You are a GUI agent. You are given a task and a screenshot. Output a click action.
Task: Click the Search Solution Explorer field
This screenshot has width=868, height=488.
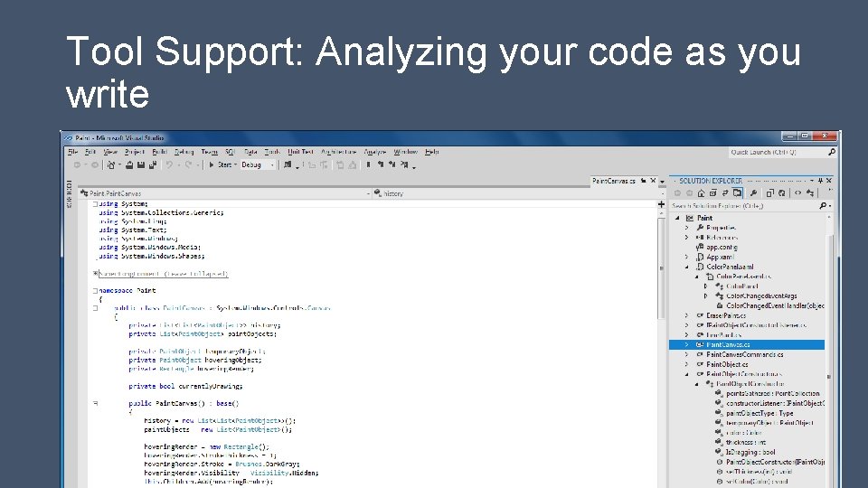(x=743, y=206)
